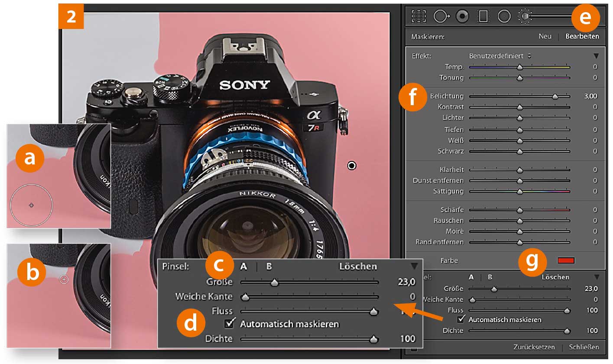This screenshot has height=364, width=613.
Task: Toggle Automatisch maskieren checkbox in right panel
Action: 462,319
